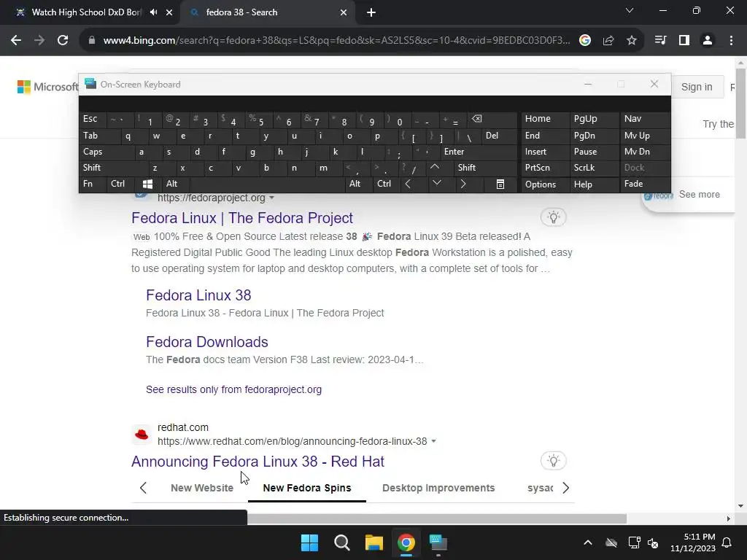Toggle left Alt key on On-Screen Keyboard
This screenshot has height=560, width=747.
[x=177, y=184]
